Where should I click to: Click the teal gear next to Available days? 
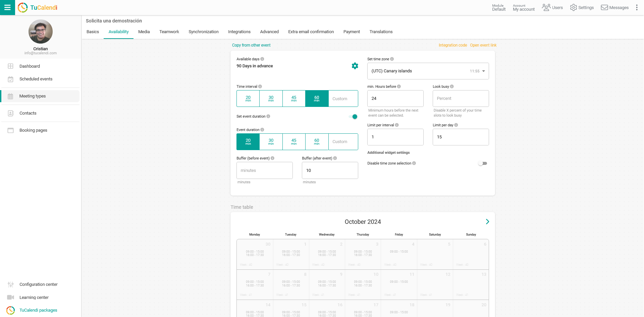tap(355, 66)
